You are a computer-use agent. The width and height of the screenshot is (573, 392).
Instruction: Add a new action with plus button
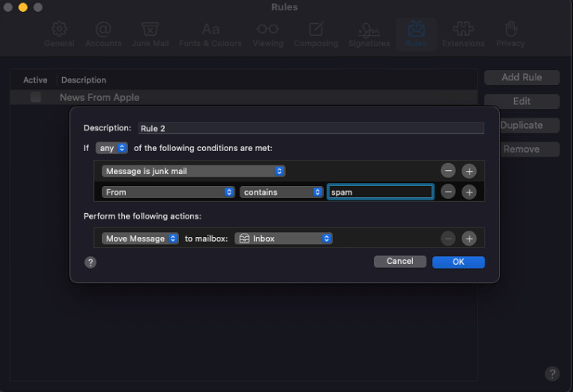point(469,239)
